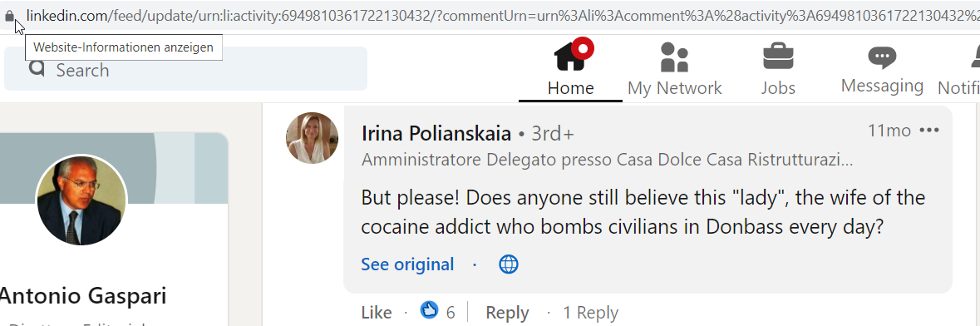Open Irina Polianskaia's profile name link

coord(436,133)
